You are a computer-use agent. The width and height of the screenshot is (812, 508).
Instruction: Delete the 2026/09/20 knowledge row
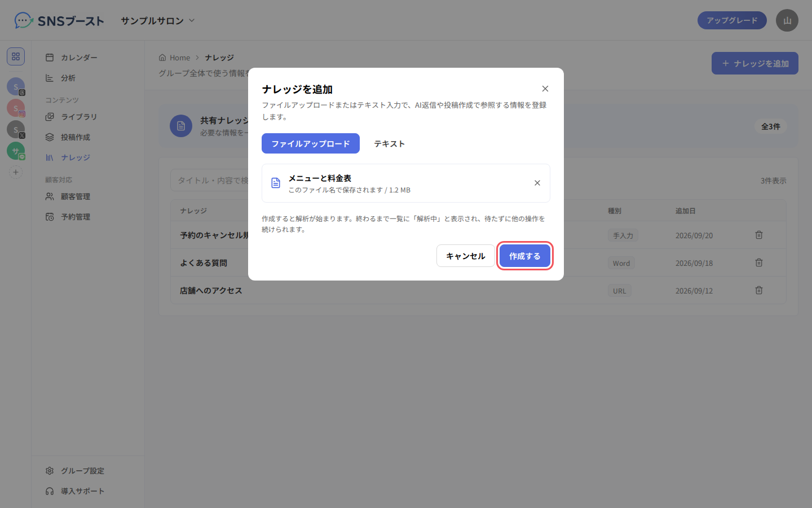click(759, 235)
